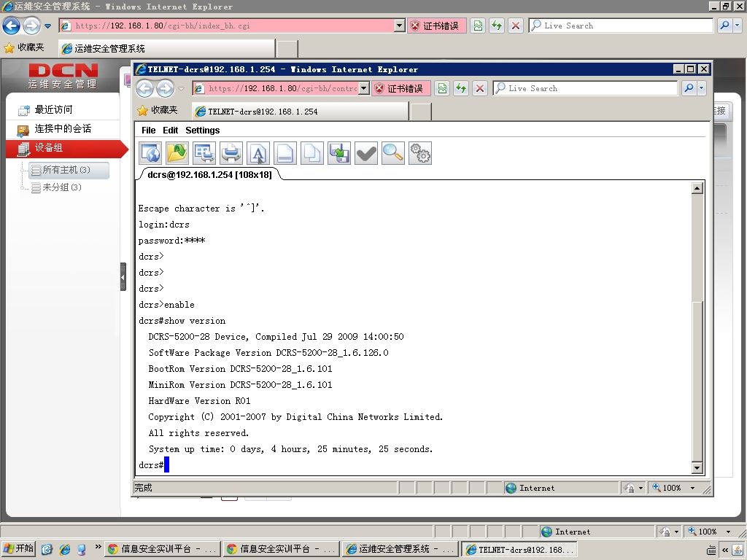
Task: Click the select-all text 'A' icon
Action: [x=258, y=153]
